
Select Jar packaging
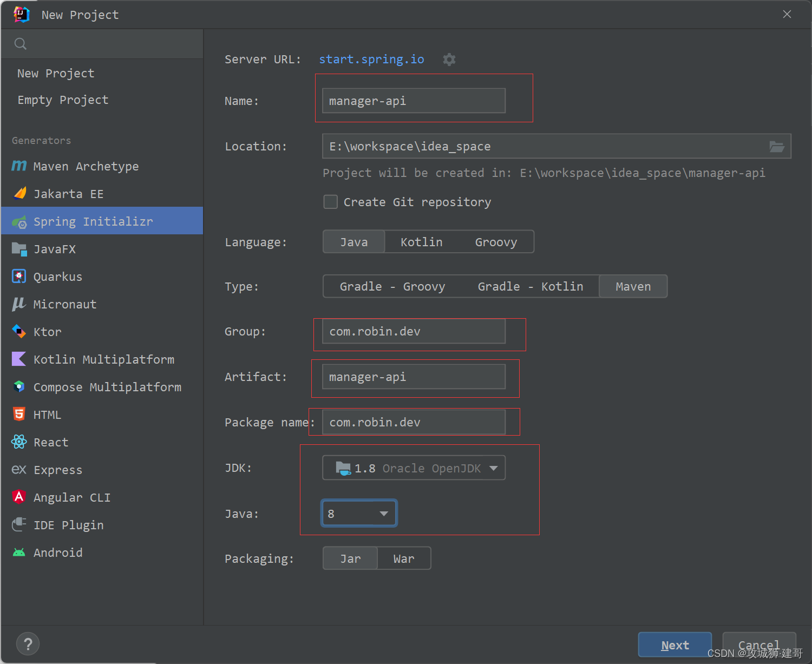click(x=350, y=558)
